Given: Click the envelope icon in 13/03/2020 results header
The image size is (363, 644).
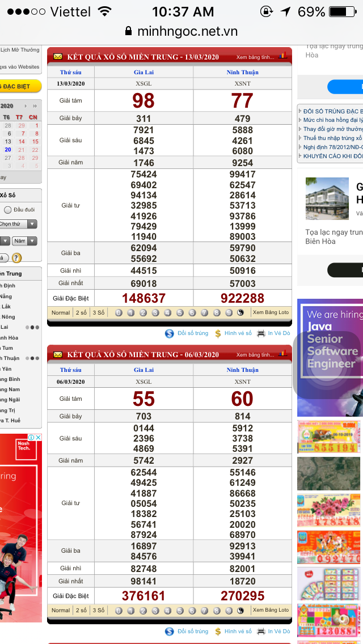Looking at the screenshot, I should 57,57.
